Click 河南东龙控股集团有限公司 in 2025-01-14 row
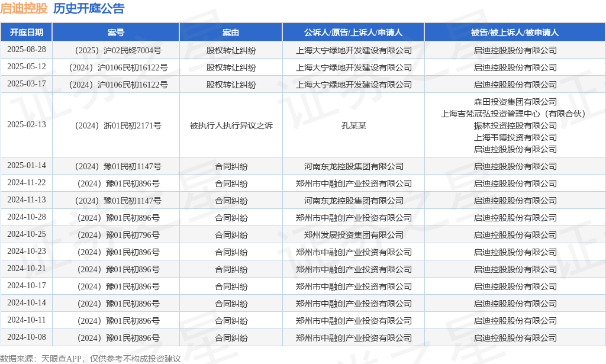606x364 pixels. click(x=353, y=166)
